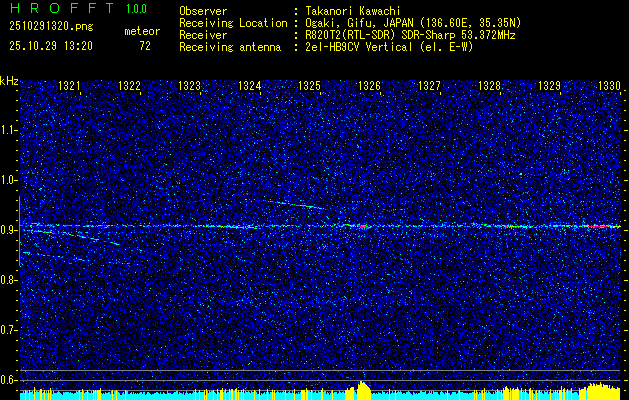Viewport: 629px width, 400px height.
Task: Click the grey vertical range bar at 0.9 kHz
Action: click(x=19, y=231)
